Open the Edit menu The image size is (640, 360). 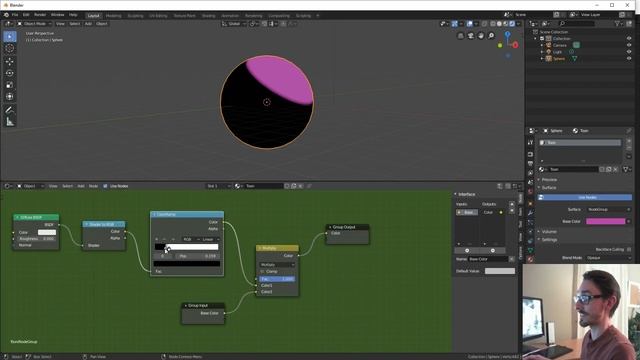pos(26,15)
